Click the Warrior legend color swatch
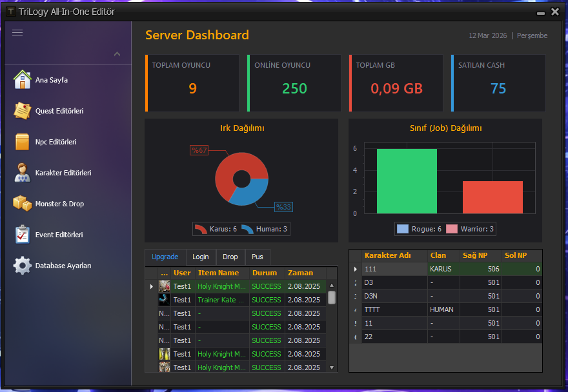Screen dimensions: 568x392 (452, 229)
